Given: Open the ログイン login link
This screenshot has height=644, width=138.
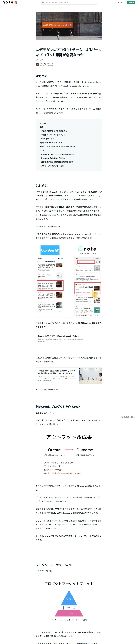Looking at the screenshot, I should click(121, 2).
